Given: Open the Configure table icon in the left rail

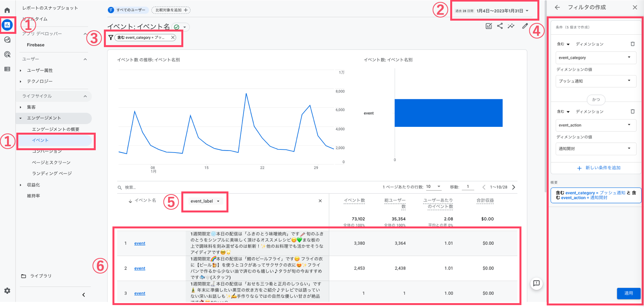Looking at the screenshot, I should coord(7,69).
